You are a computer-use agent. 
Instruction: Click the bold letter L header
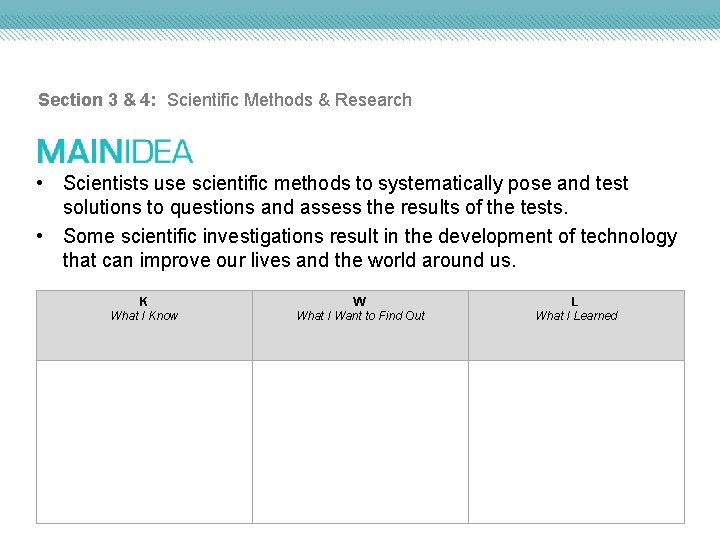tap(574, 301)
